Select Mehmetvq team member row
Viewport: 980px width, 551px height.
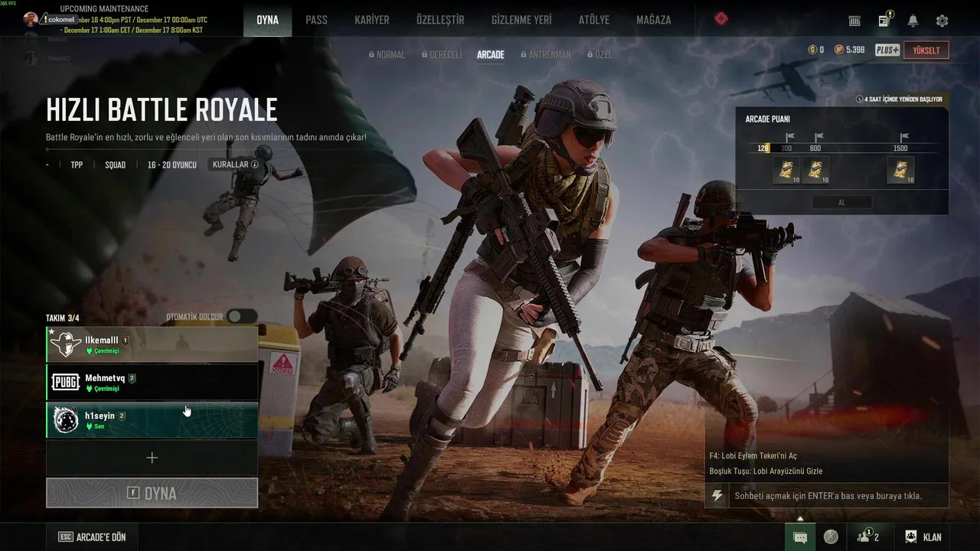tap(152, 383)
